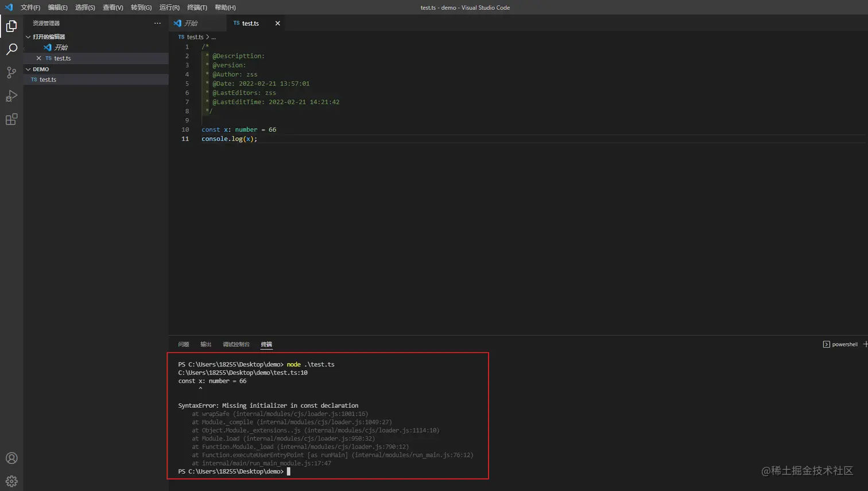
Task: Open the 查看(V) menu
Action: (x=113, y=7)
